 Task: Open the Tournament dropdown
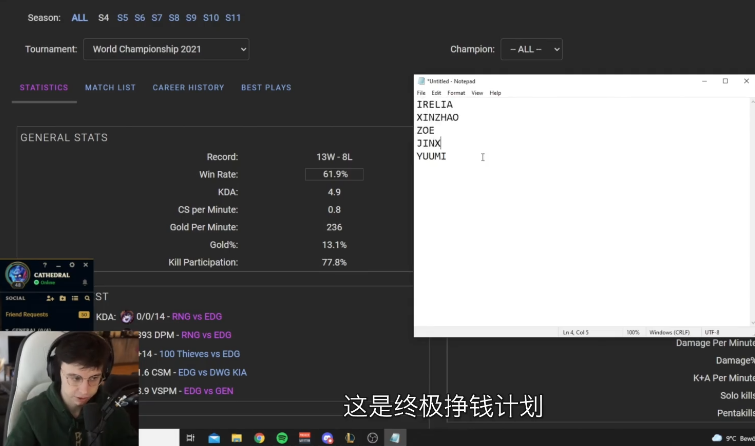[166, 49]
